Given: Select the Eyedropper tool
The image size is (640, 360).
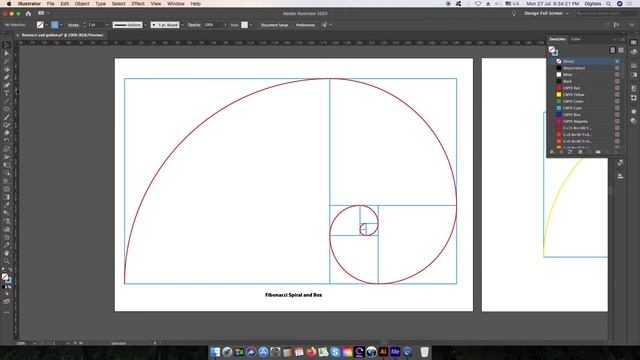Looking at the screenshot, I should 7,205.
